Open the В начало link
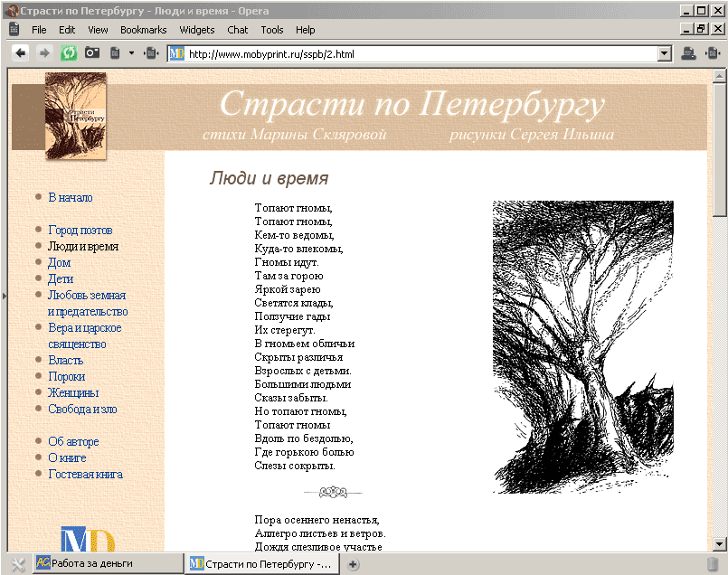This screenshot has width=728, height=575. click(71, 198)
